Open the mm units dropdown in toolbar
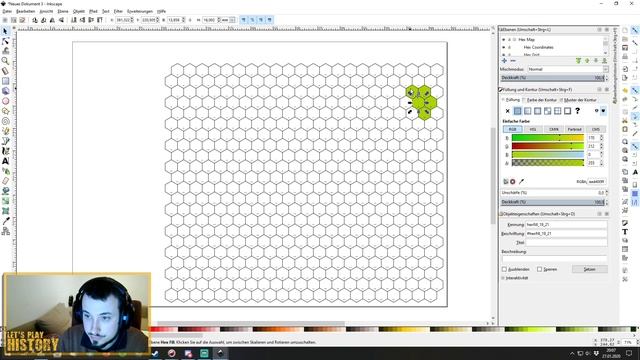The width and height of the screenshot is (640, 360). point(228,20)
